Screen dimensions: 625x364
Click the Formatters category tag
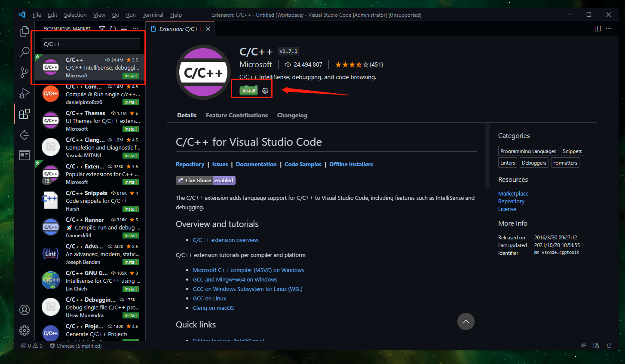[565, 163]
